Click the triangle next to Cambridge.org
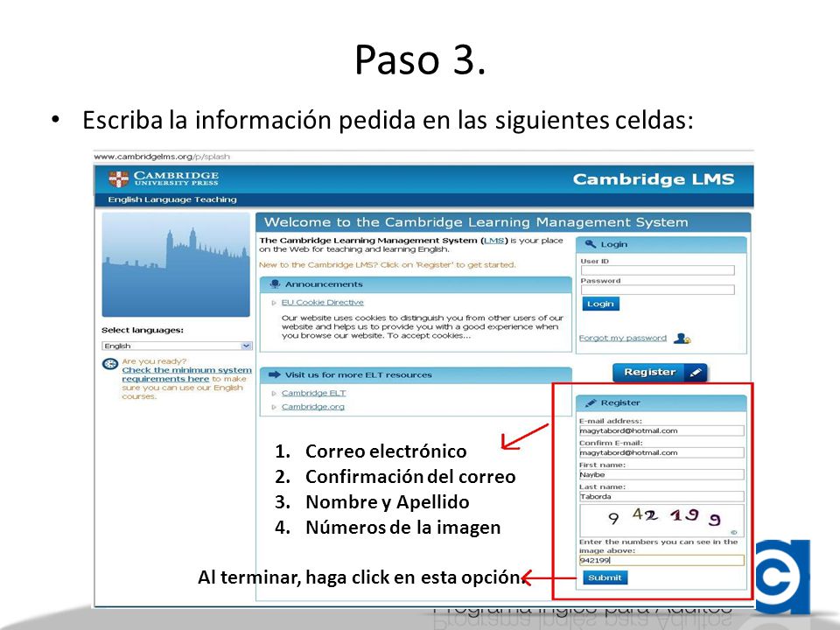 pyautogui.click(x=274, y=408)
